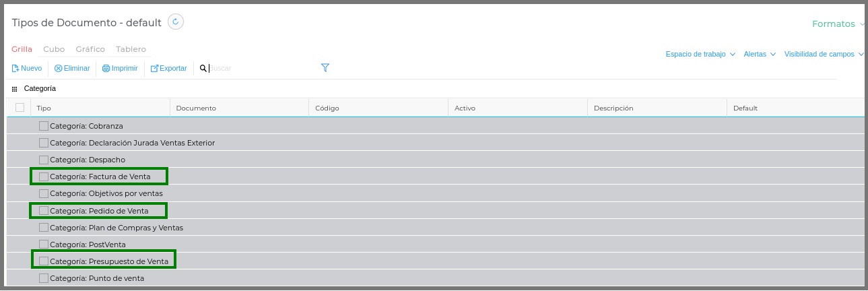The width and height of the screenshot is (868, 291).
Task: Click the Exportar export icon
Action: (154, 68)
